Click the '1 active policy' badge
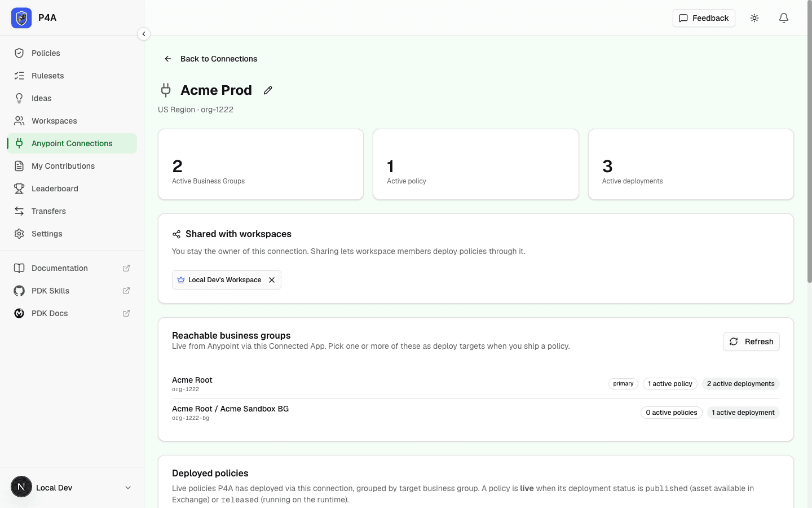 (x=670, y=384)
